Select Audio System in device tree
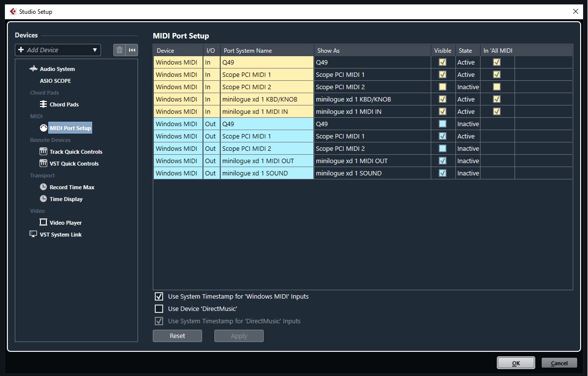Screen dimensions: 588x376 57,69
